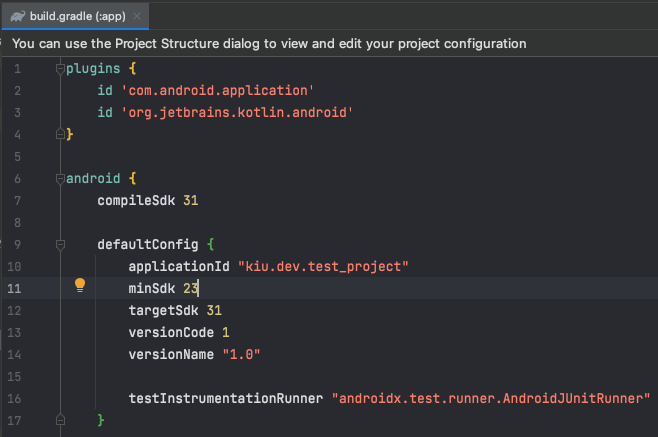
Task: Click the plugins block closing fold marker on line 4
Action: tap(60, 134)
